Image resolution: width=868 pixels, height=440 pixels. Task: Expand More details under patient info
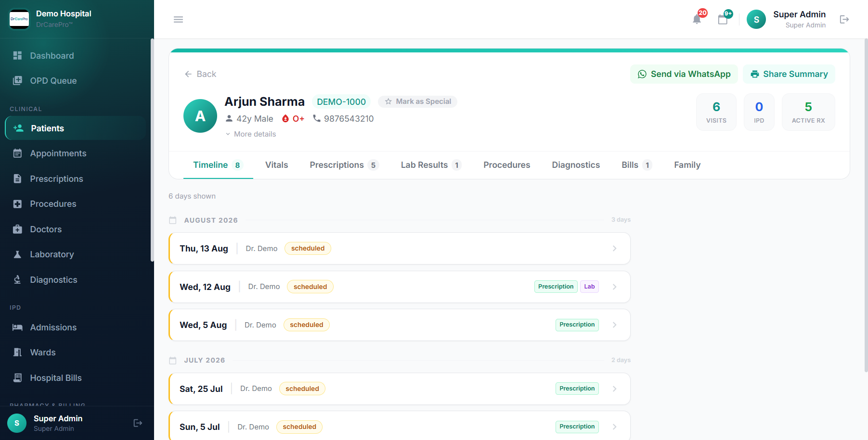[251, 134]
